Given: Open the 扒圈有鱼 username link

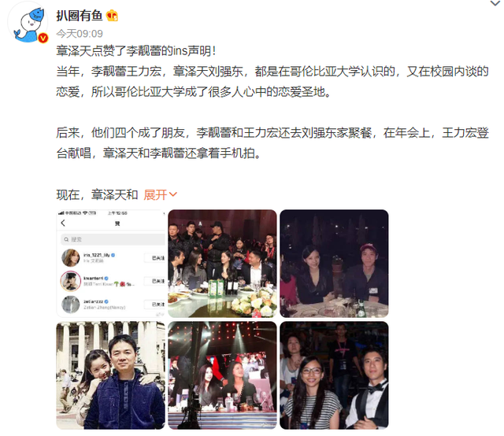Looking at the screenshot, I should coord(79,16).
